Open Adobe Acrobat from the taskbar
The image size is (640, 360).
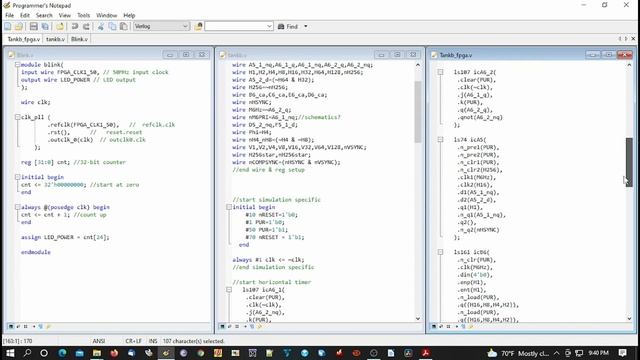(425, 353)
